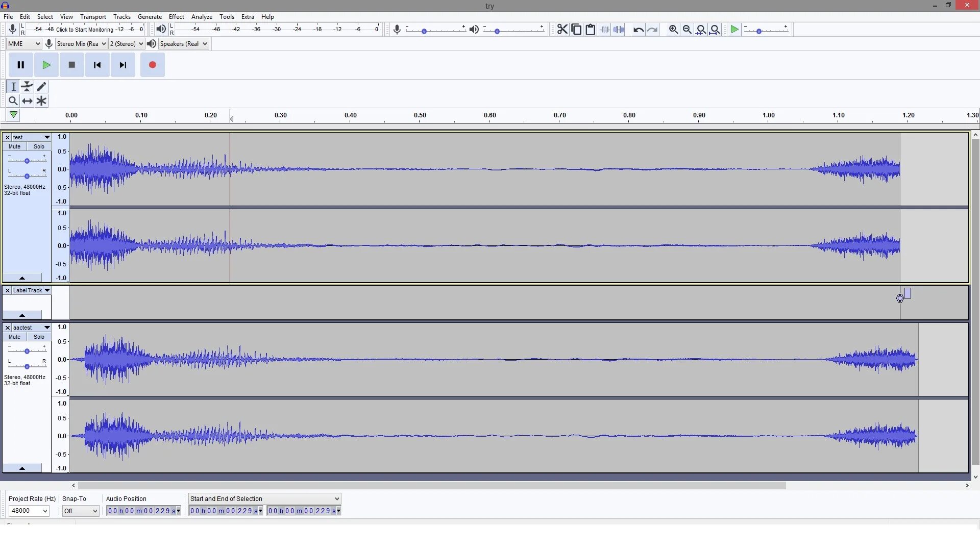The height and width of the screenshot is (551, 980).
Task: Open Project Rate 48000 dropdown
Action: 29,511
